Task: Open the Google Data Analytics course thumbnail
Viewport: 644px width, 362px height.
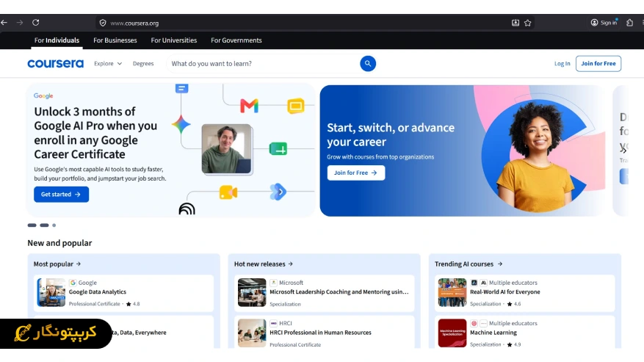Action: [51, 292]
